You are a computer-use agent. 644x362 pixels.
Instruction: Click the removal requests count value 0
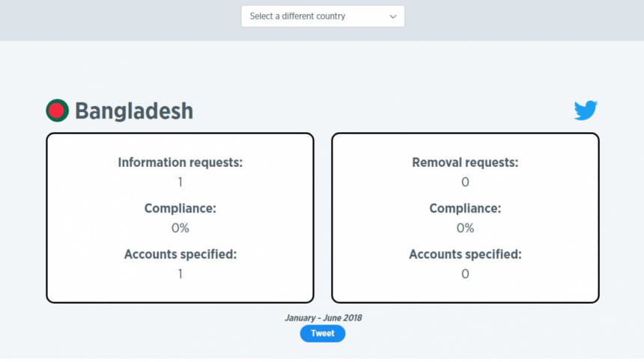(x=465, y=182)
